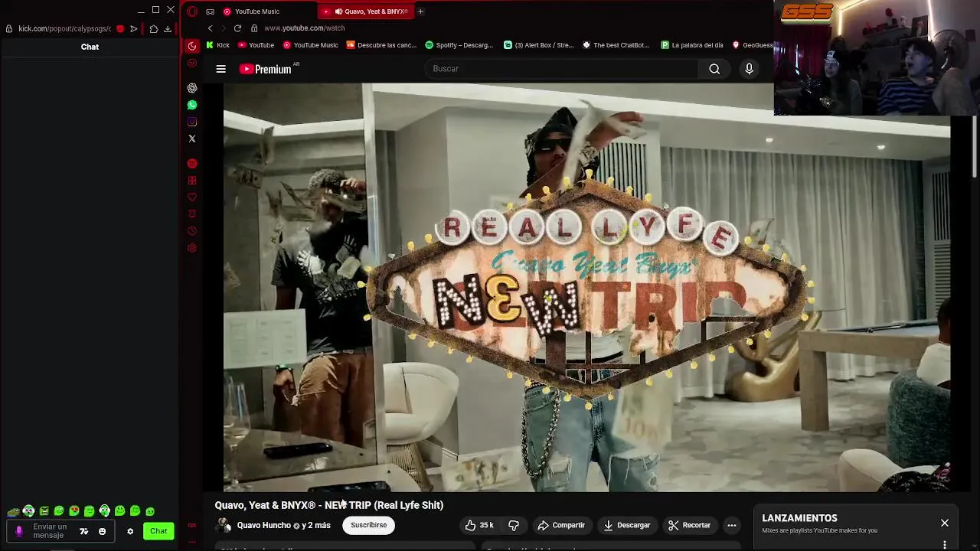The height and width of the screenshot is (551, 980).
Task: Open more actions three-dot menu under video
Action: (732, 525)
